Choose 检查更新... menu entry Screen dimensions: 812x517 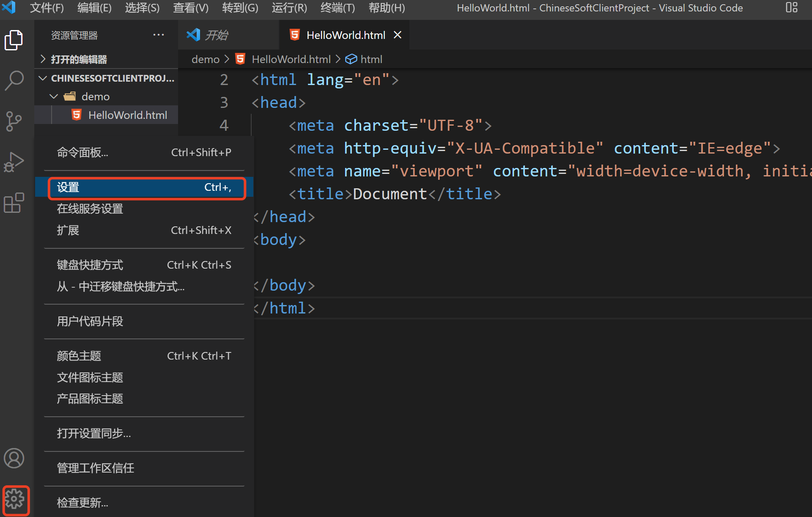[144, 503]
